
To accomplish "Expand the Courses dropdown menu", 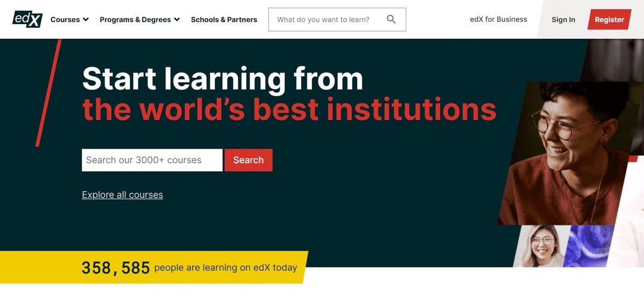I will (x=69, y=19).
